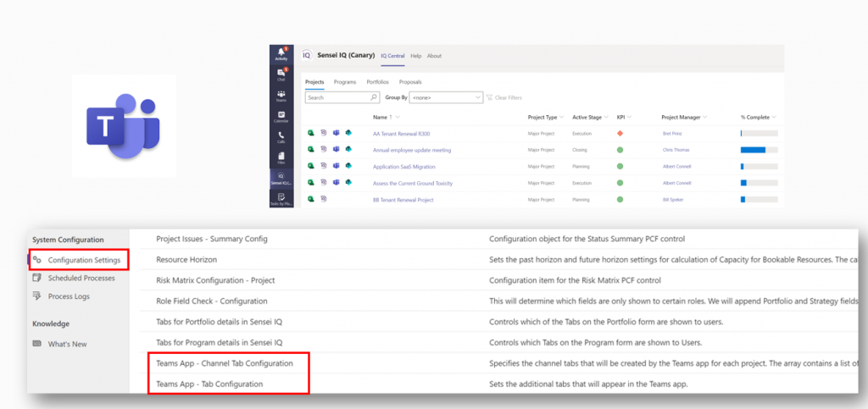The image size is (868, 409).
Task: Open project manager Bill Speker link
Action: point(672,200)
